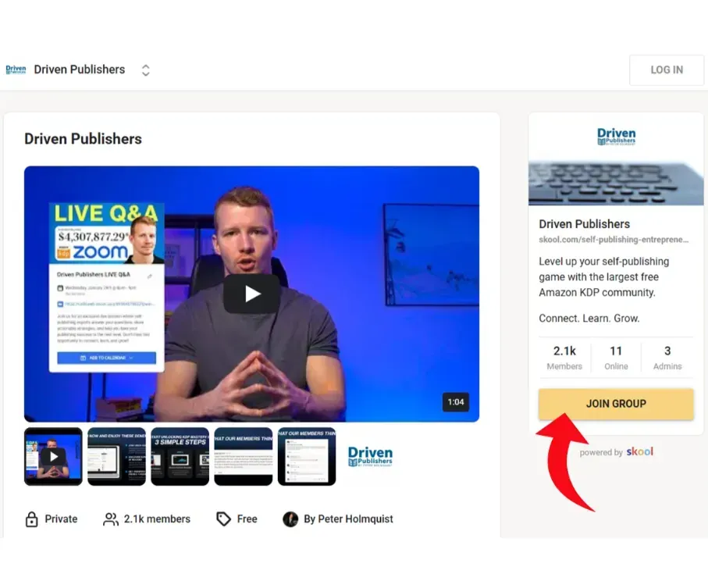
Task: Click the JOIN GROUP button
Action: click(616, 404)
